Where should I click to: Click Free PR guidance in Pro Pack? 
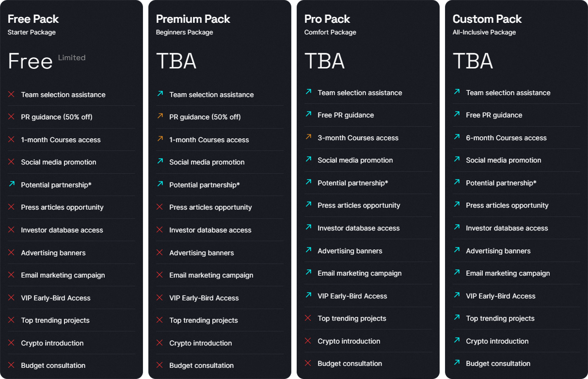click(346, 115)
